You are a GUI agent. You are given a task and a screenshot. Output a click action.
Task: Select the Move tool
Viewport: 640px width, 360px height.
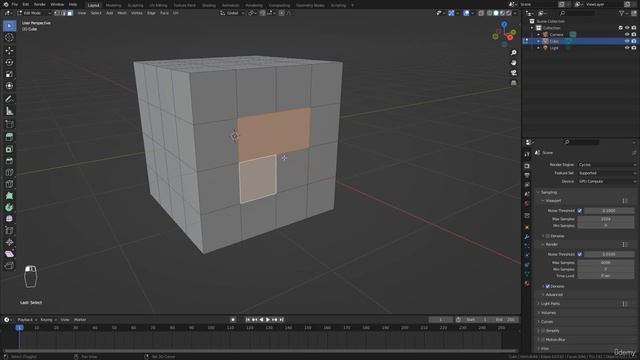click(9, 51)
